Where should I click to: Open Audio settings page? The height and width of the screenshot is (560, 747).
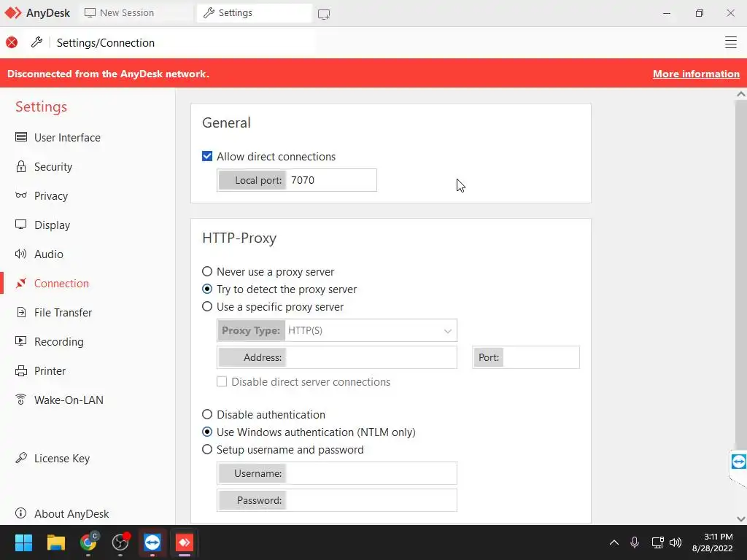point(49,254)
